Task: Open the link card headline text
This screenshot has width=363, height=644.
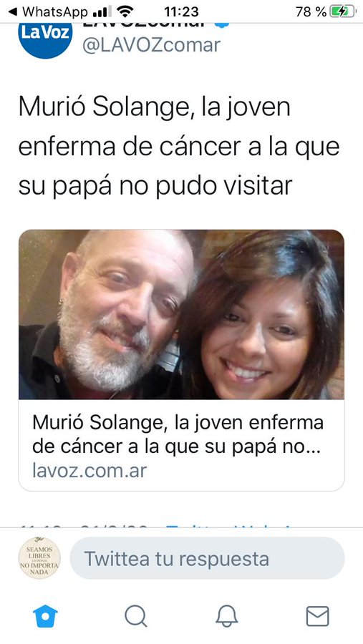Action: click(178, 435)
